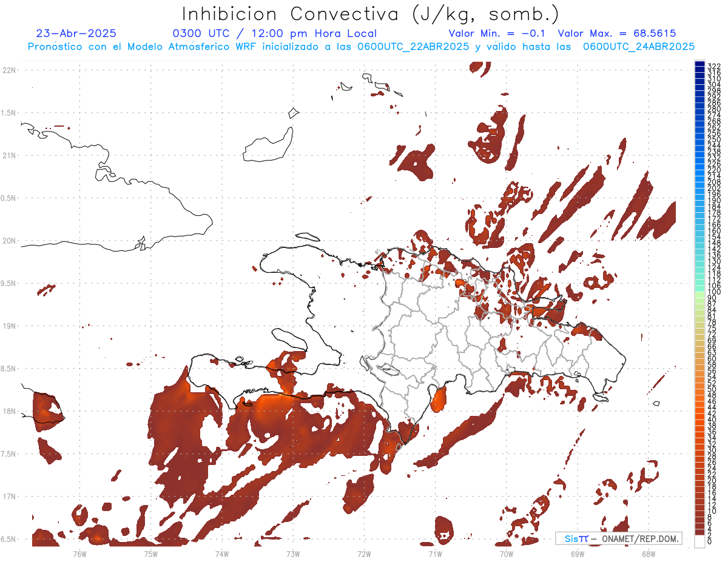728x562 pixels.
Task: Click the white swatch beside 0 in legend
Action: pos(699,541)
